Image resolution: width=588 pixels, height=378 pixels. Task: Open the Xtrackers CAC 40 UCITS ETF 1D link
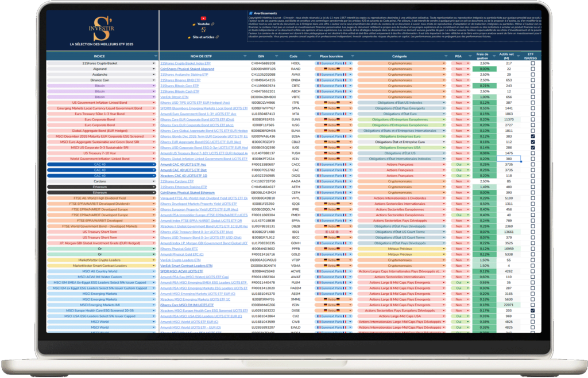click(x=184, y=176)
